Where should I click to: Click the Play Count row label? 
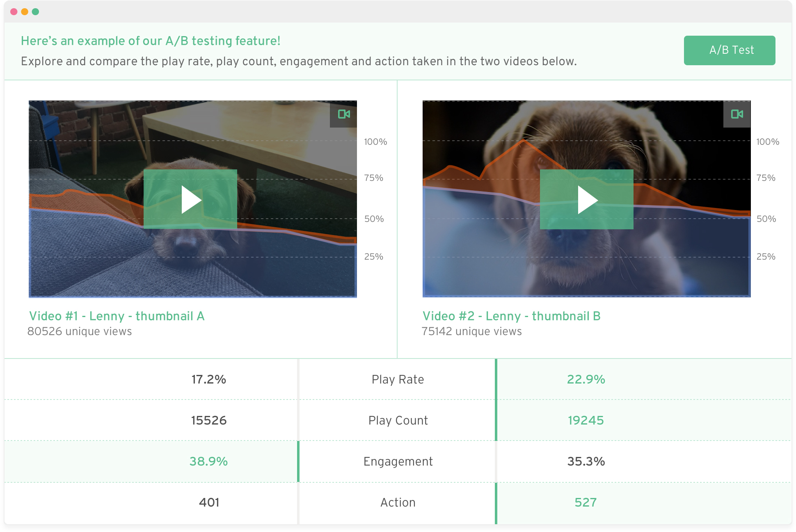click(398, 420)
